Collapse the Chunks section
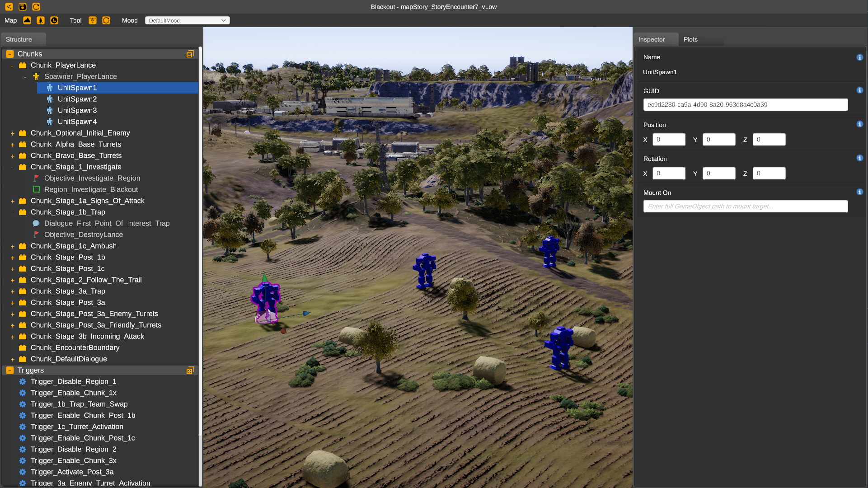This screenshot has height=488, width=868. coord(10,54)
